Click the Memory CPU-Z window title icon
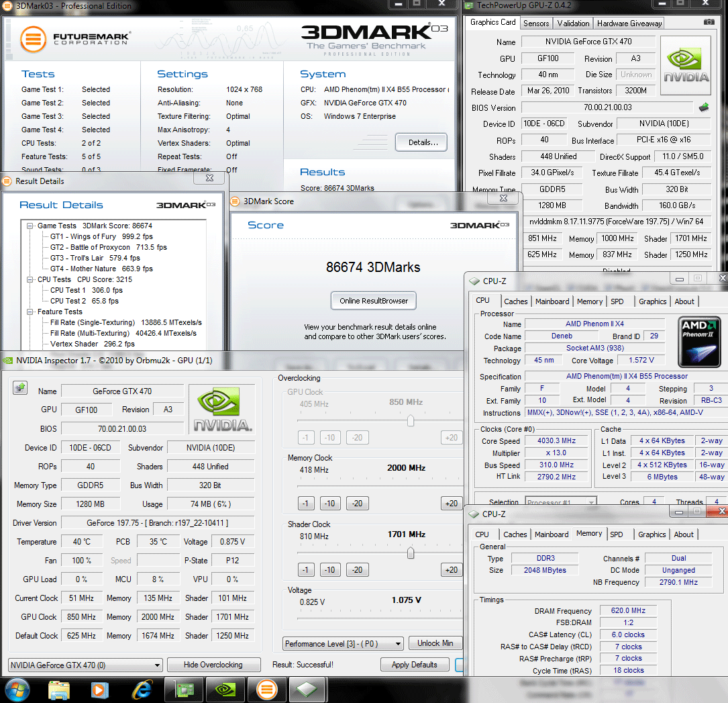The width and height of the screenshot is (728, 703). pos(474,514)
